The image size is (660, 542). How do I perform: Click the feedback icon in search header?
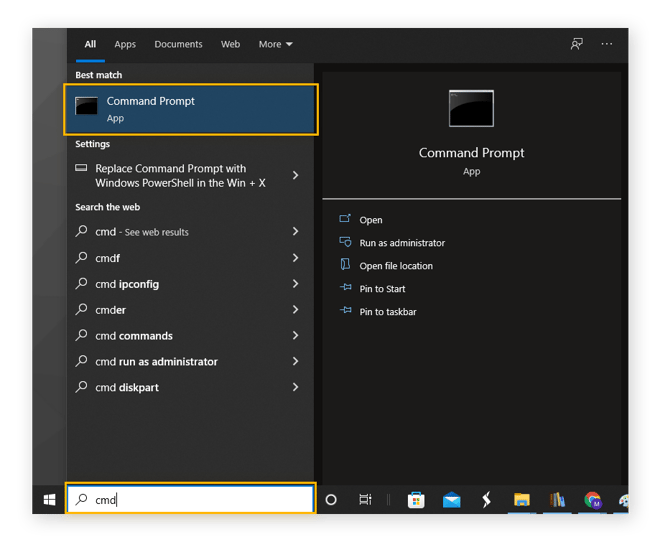coord(576,44)
